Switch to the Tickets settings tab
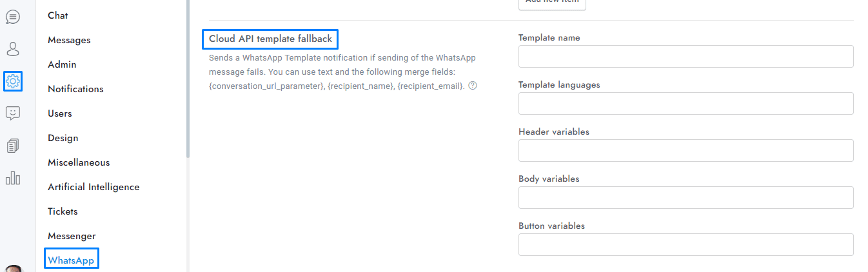868x272 pixels. pyautogui.click(x=63, y=211)
